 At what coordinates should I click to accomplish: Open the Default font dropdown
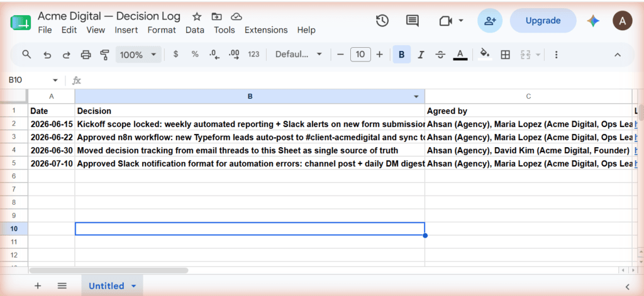pyautogui.click(x=299, y=54)
